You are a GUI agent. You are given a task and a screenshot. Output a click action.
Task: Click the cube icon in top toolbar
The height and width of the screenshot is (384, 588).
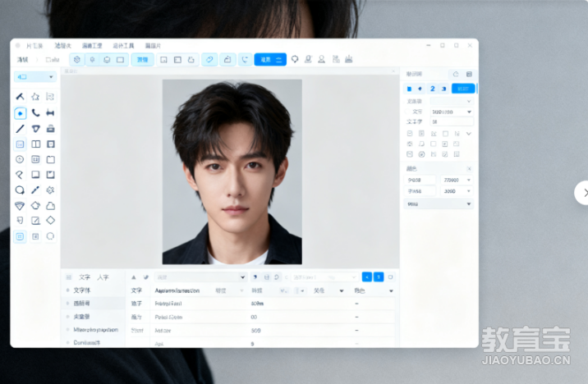coord(77,60)
